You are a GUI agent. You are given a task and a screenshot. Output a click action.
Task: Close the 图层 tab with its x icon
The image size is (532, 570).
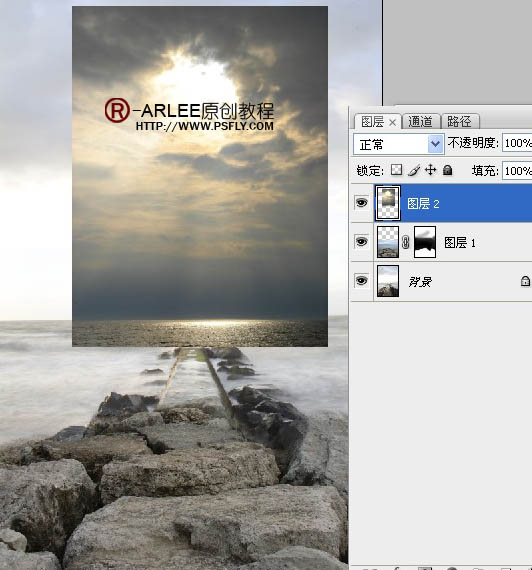(392, 123)
